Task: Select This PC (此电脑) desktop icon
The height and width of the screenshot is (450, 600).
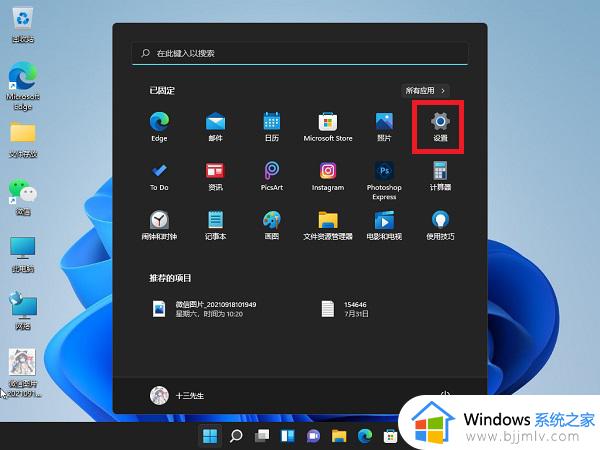Action: point(23,254)
